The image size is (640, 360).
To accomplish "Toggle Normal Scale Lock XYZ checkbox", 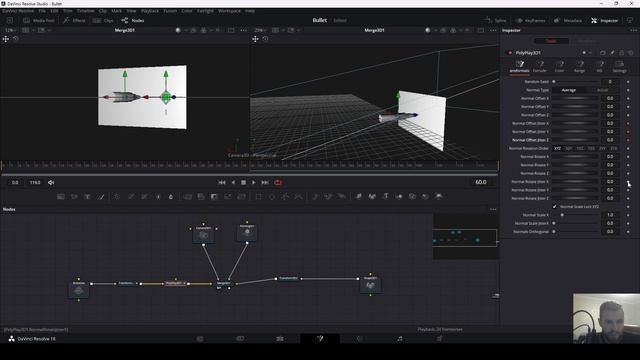I will pos(554,207).
